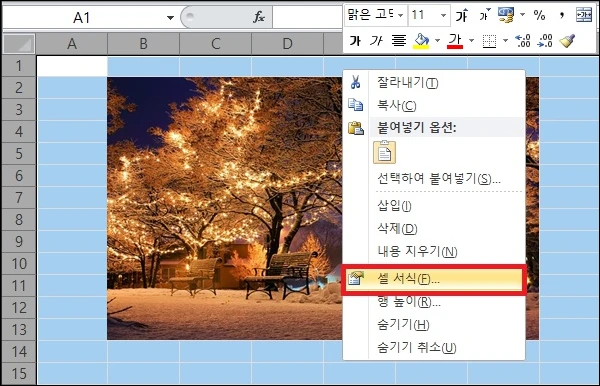Click the copy icon in context menu
The image size is (600, 386).
[x=355, y=104]
